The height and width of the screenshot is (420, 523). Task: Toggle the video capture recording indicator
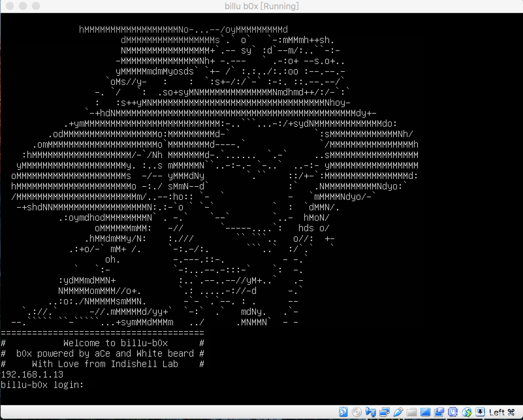[x=439, y=412]
